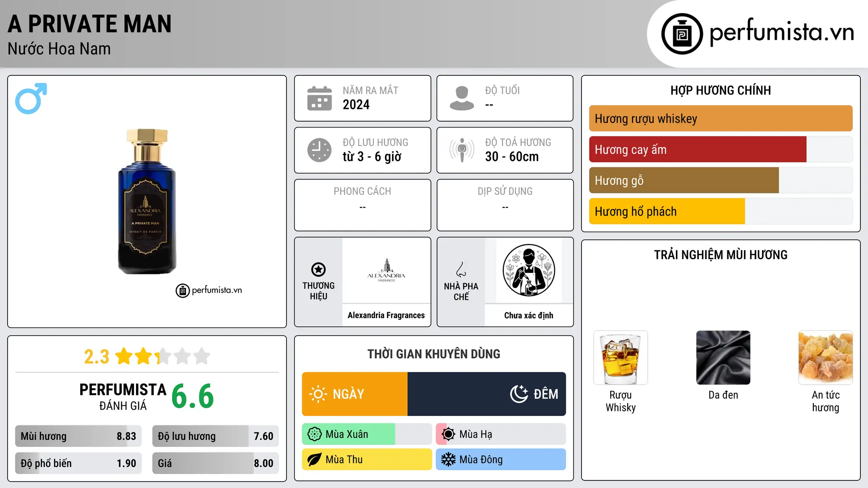Click the moon icon in the Đêm bar

(519, 394)
